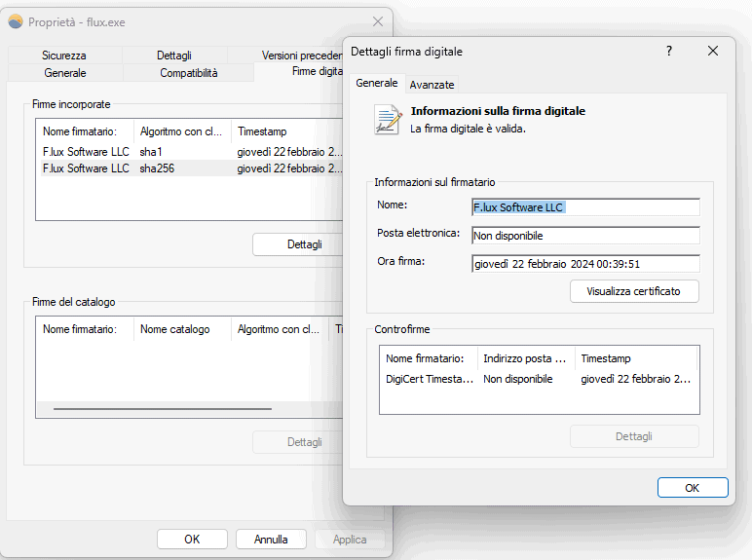Click the Dettagli button under Controfirme
The image size is (752, 560).
tap(634, 436)
